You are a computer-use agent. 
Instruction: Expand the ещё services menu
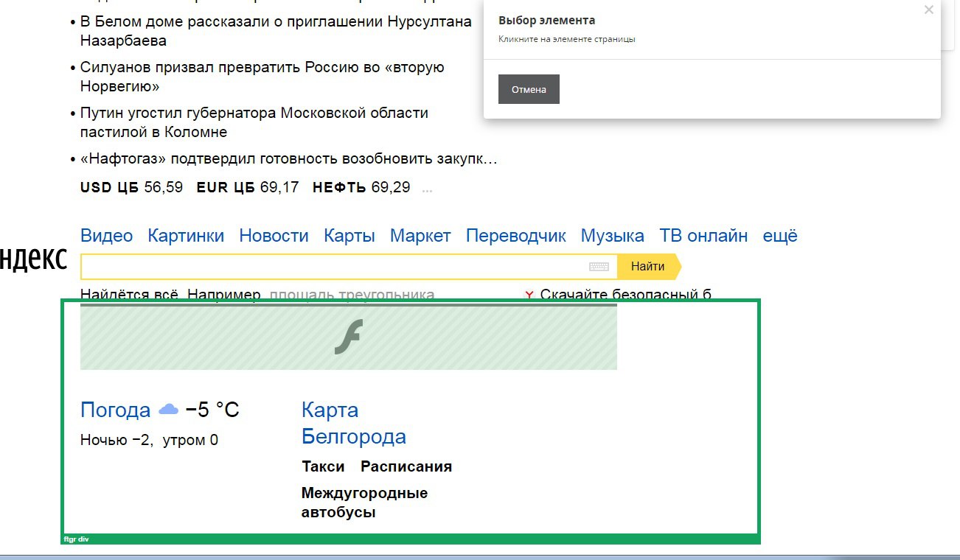pos(780,236)
